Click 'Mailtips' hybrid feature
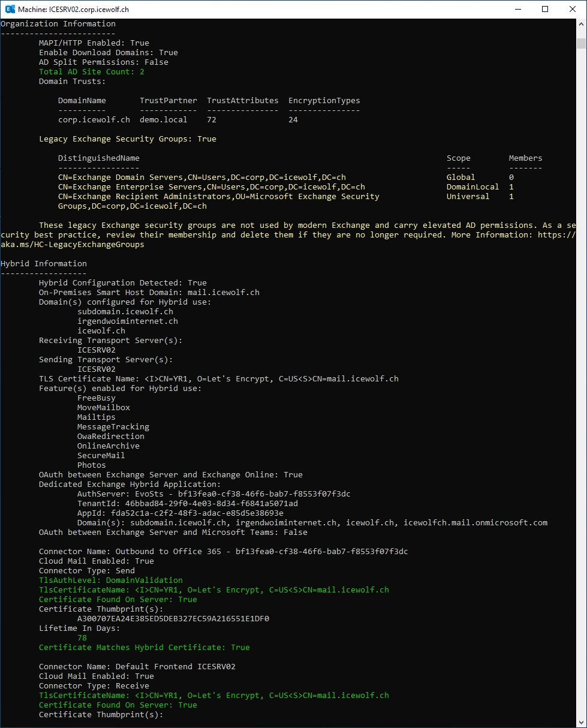This screenshot has width=587, height=728. (x=97, y=417)
